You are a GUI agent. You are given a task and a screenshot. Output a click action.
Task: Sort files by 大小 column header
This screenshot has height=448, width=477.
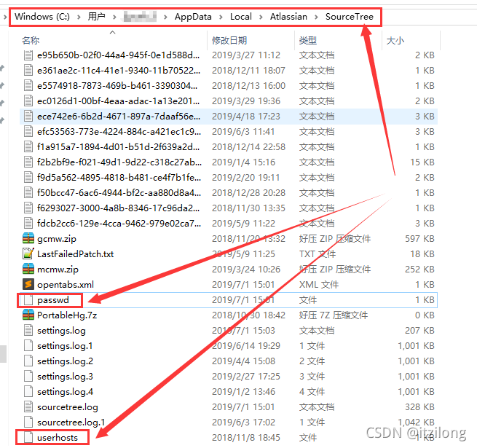[395, 40]
